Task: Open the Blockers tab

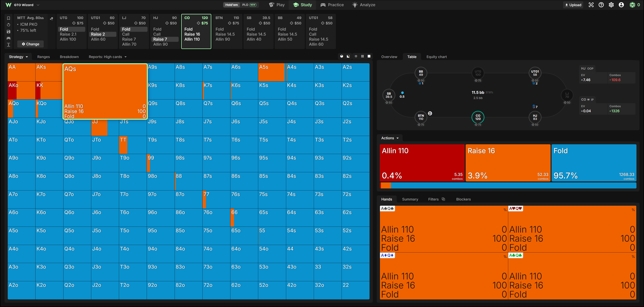Action: point(463,199)
